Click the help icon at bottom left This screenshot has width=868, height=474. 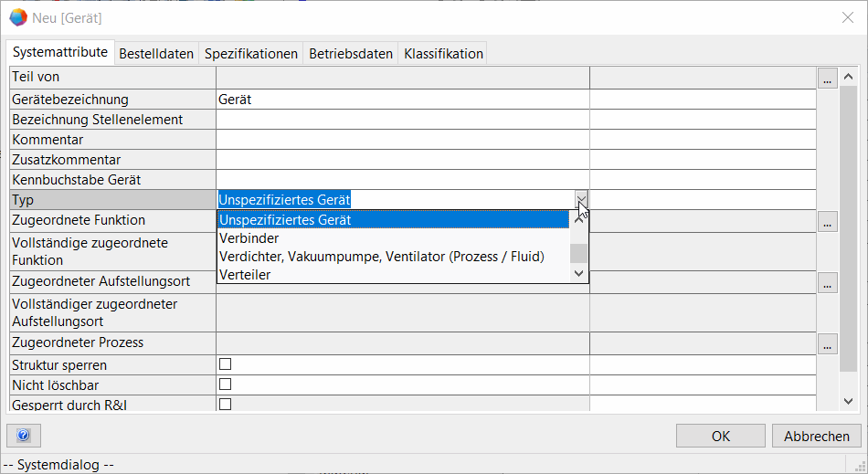24,436
